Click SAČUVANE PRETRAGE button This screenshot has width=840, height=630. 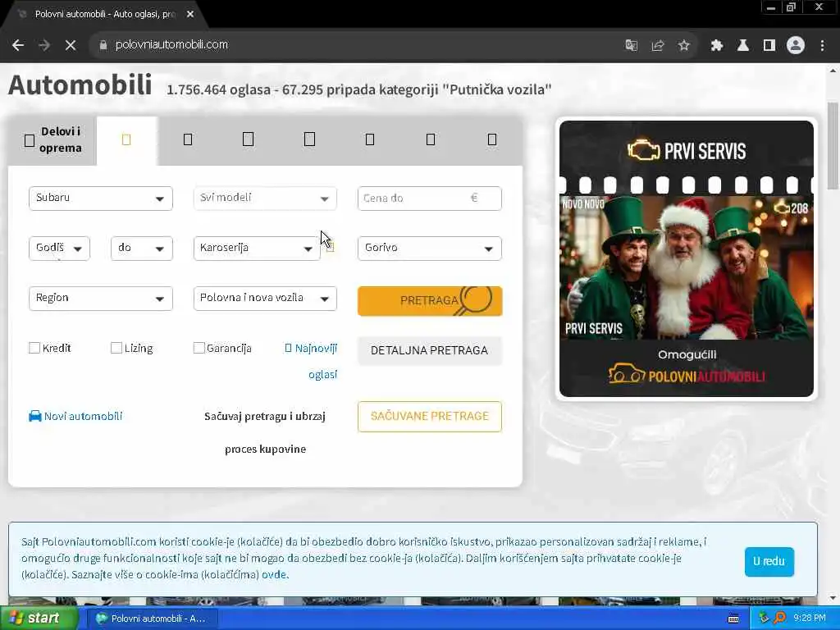coord(430,416)
